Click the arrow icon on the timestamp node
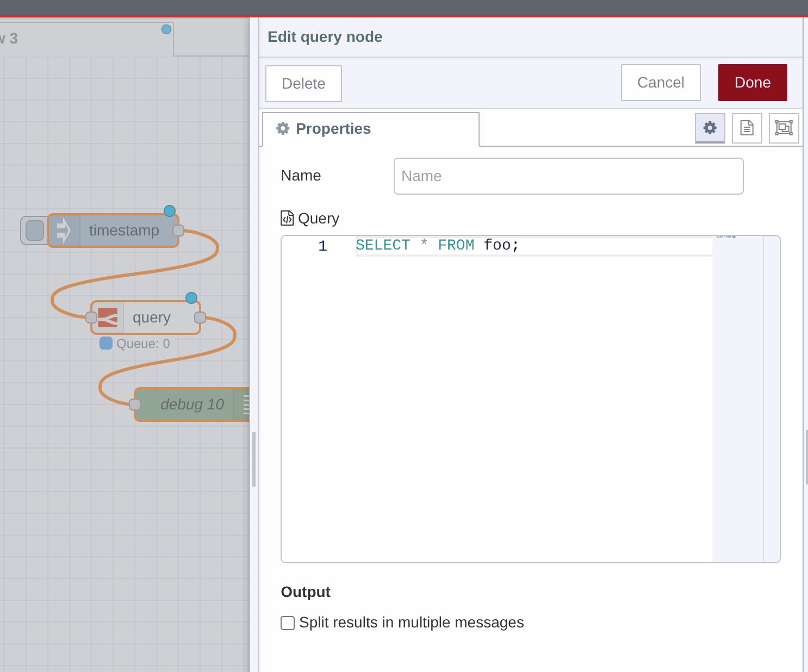 [x=63, y=231]
